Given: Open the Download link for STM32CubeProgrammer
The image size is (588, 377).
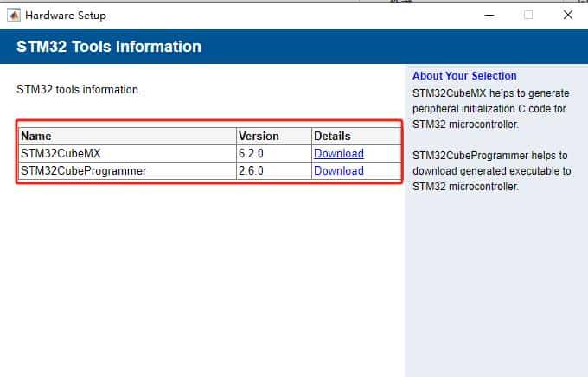Looking at the screenshot, I should 338,171.
